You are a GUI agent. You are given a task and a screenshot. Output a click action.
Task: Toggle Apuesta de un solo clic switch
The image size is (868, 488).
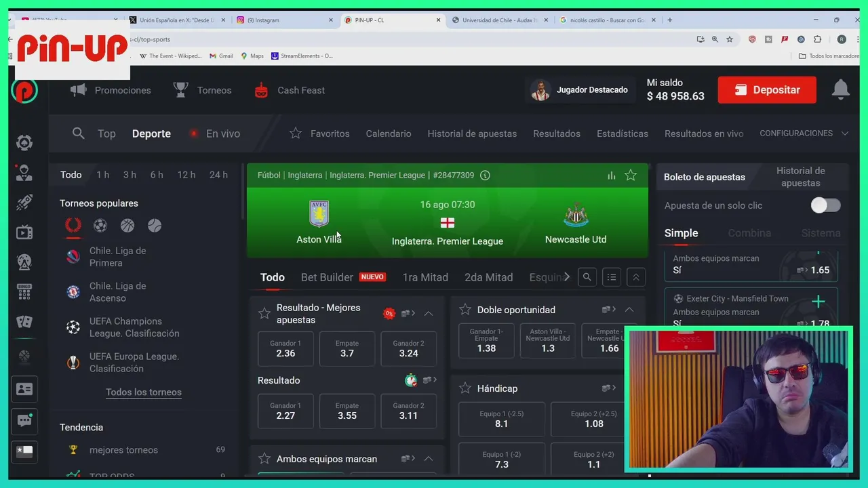[x=826, y=205]
